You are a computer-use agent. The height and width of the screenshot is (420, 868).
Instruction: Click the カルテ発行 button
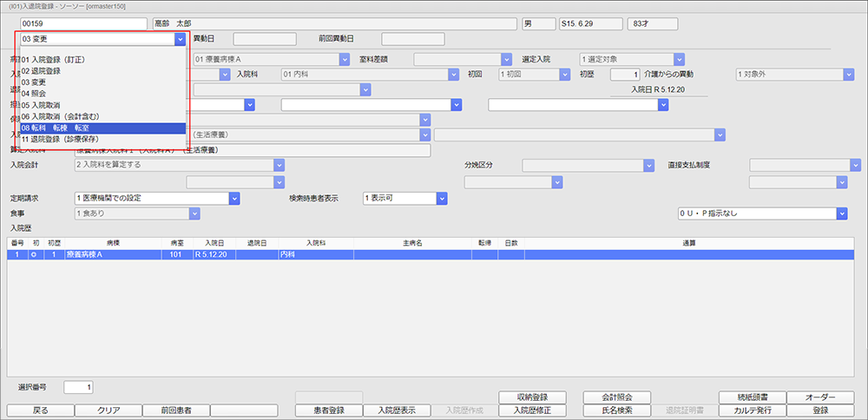click(752, 410)
